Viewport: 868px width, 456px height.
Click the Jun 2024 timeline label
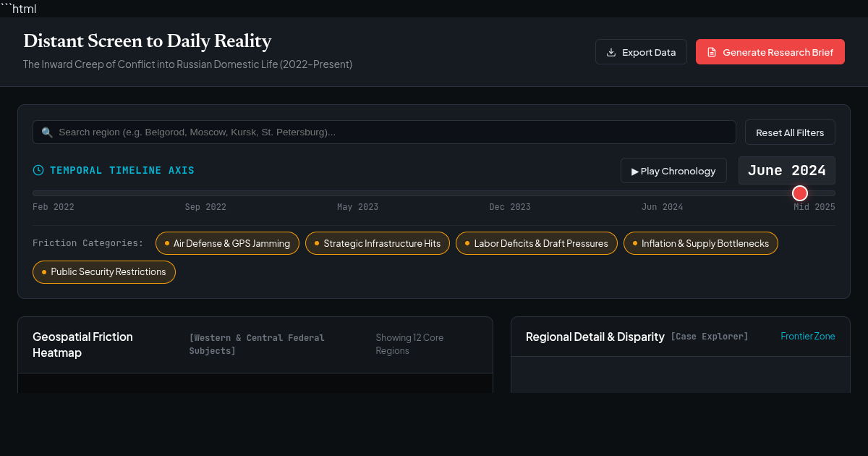pos(663,207)
